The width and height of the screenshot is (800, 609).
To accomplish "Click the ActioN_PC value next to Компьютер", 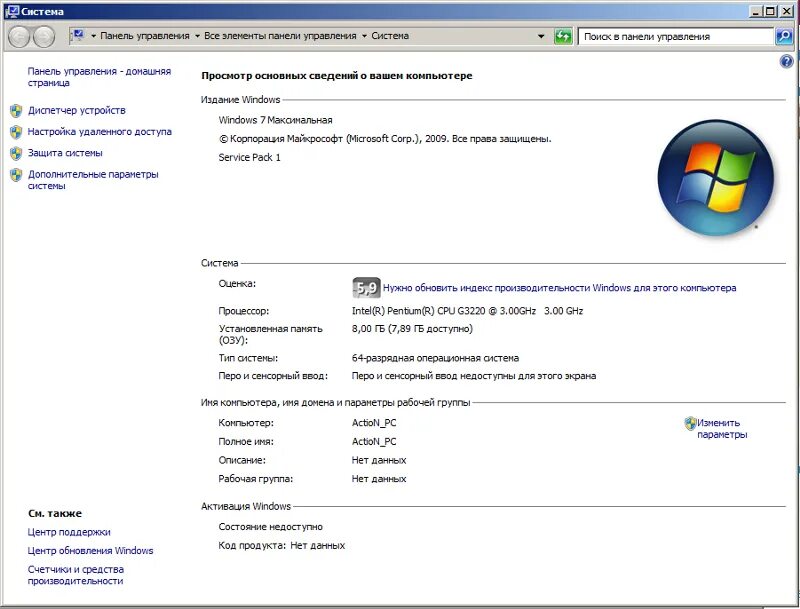I will point(373,423).
